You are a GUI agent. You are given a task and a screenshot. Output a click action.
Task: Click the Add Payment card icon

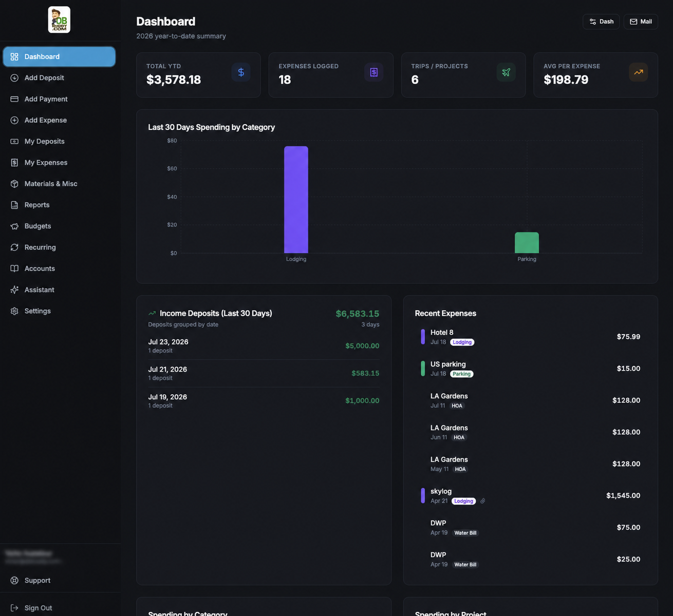pos(14,99)
